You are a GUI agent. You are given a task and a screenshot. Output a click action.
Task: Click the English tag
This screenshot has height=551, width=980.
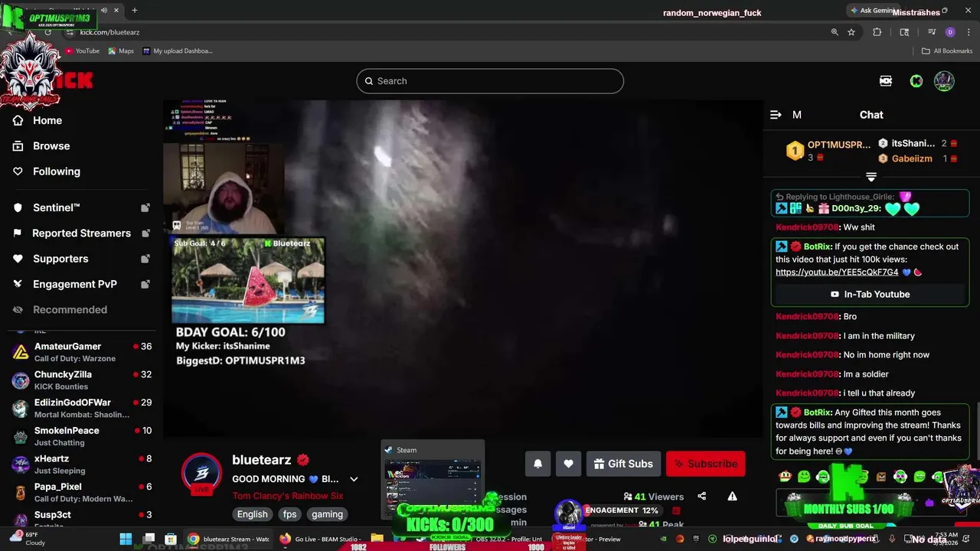pos(252,514)
